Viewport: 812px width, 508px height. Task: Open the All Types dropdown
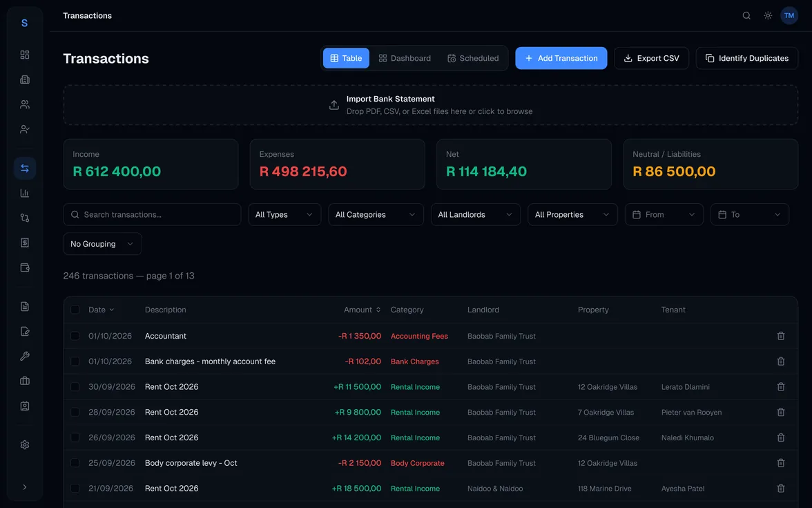tap(284, 214)
